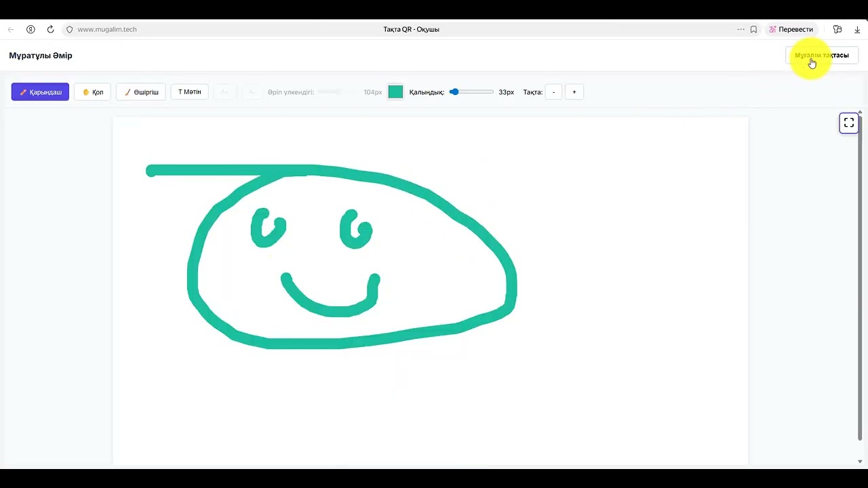Click the student name Мұратұлы Әмір
The width and height of the screenshot is (868, 488).
[41, 56]
